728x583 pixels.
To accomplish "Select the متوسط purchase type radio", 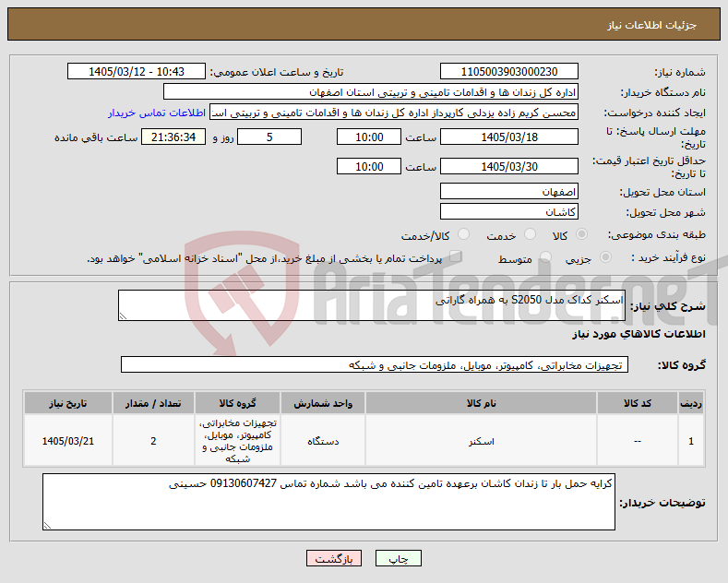I will coord(545,257).
